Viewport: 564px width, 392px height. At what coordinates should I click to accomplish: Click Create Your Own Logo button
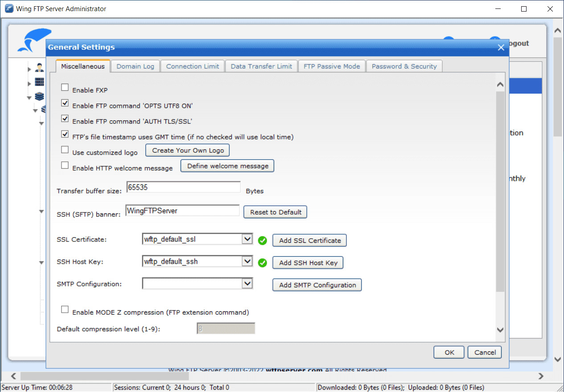point(188,151)
